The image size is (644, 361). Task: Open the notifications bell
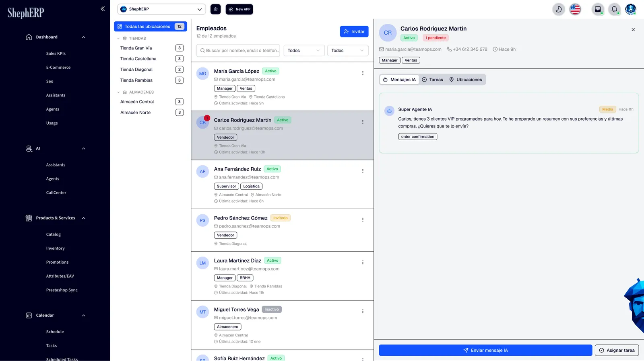[x=614, y=9]
